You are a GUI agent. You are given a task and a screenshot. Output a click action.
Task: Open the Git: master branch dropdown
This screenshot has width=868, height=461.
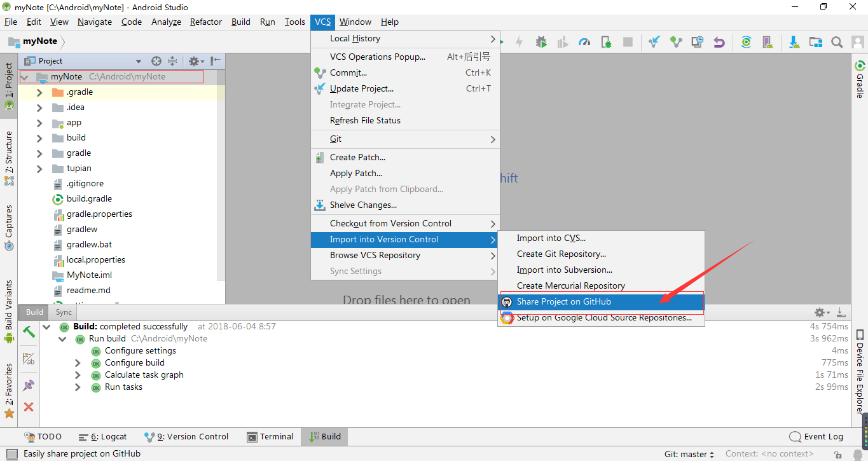pos(689,454)
